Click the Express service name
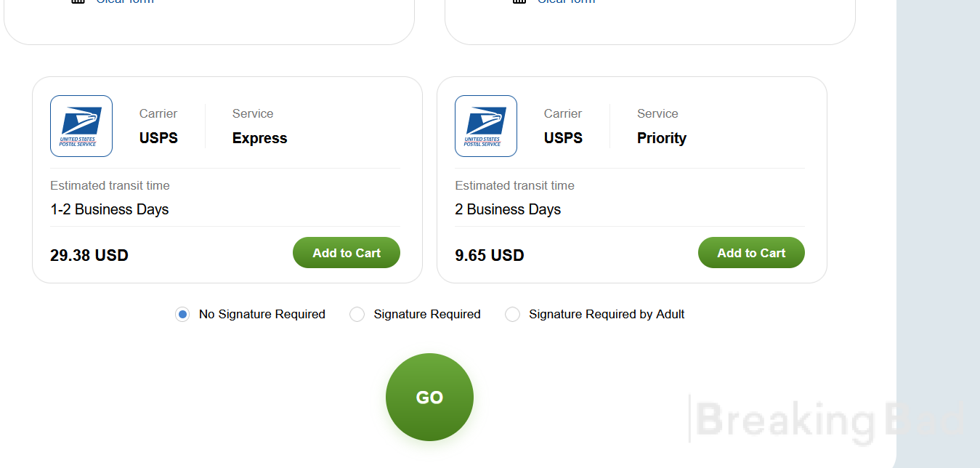 click(260, 138)
